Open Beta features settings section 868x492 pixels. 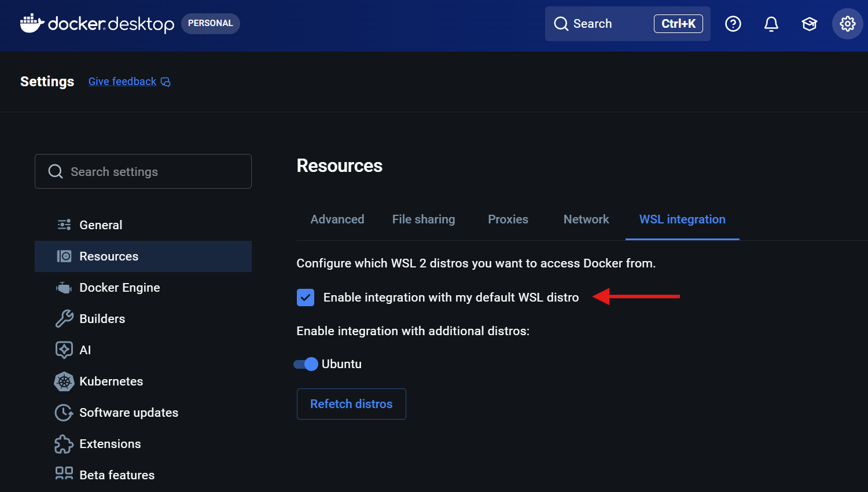(x=143, y=475)
